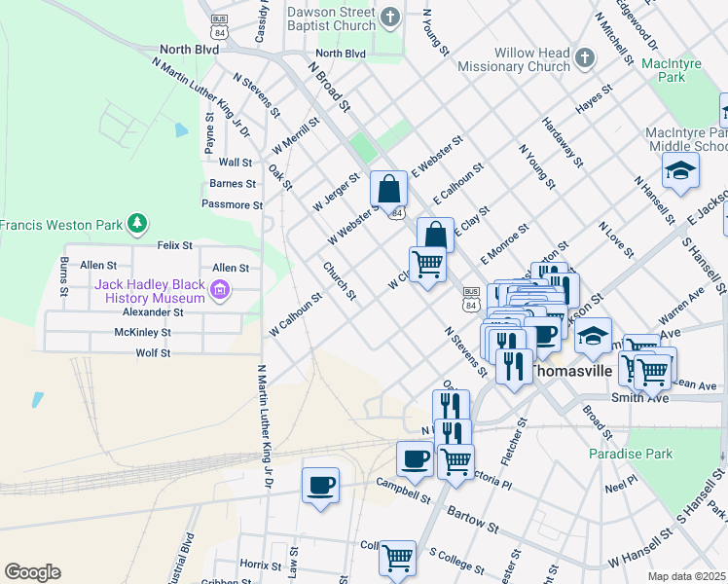
Task: Select the shopping cart marker near Smith Ave
Action: (x=653, y=370)
